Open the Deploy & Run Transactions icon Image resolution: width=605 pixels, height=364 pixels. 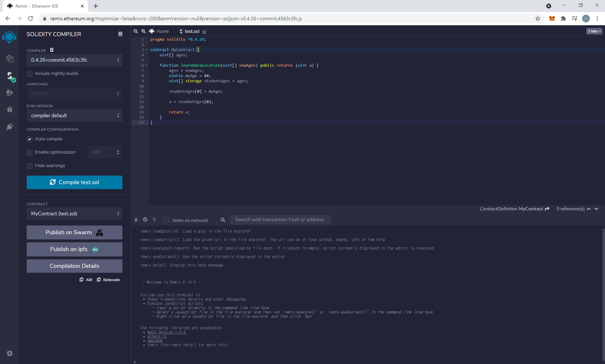coord(9,92)
